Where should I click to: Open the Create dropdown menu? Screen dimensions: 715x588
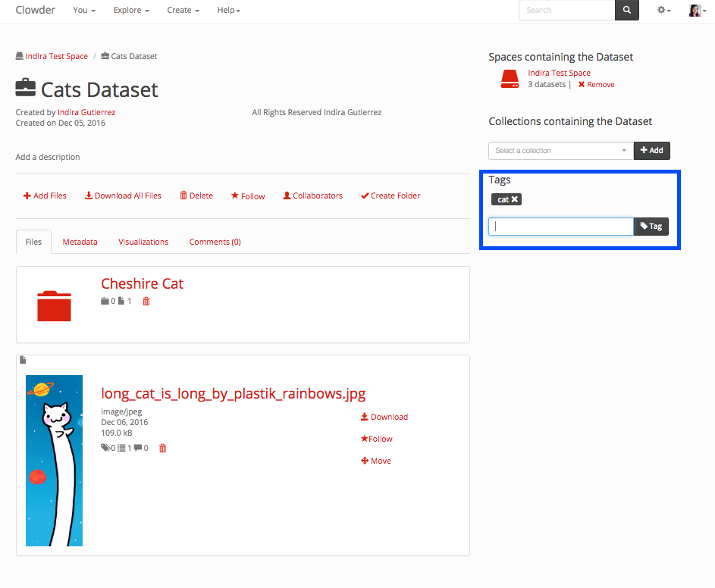183,11
